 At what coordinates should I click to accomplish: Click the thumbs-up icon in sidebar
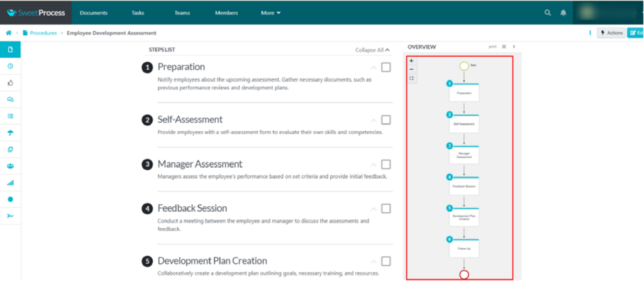10,82
